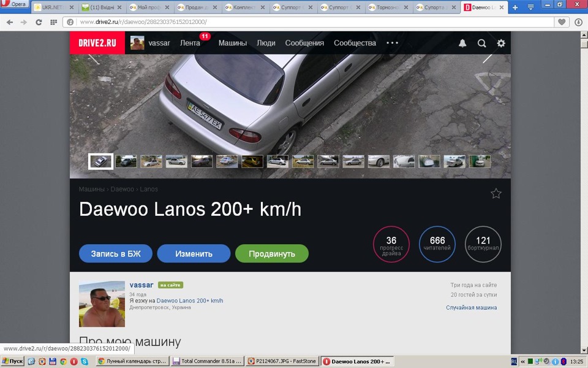
Task: Expand the three dots more menu
Action: tap(392, 43)
